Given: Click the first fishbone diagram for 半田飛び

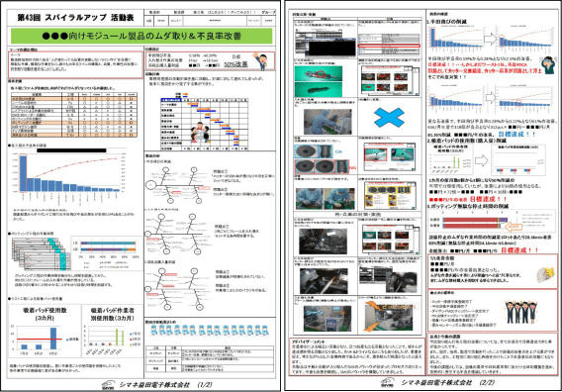Looking at the screenshot, I should pos(177,184).
